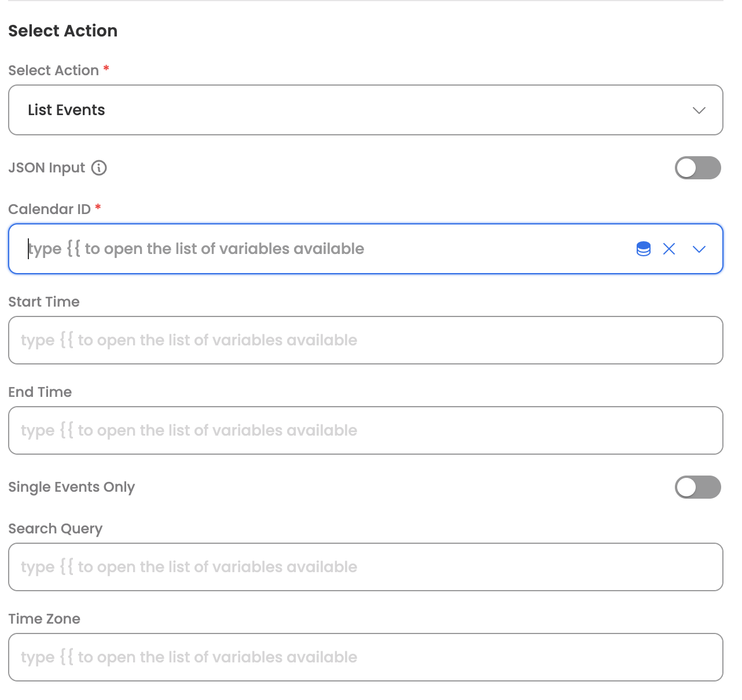
Task: Enable the JSON Input toggle switch
Action: point(697,168)
